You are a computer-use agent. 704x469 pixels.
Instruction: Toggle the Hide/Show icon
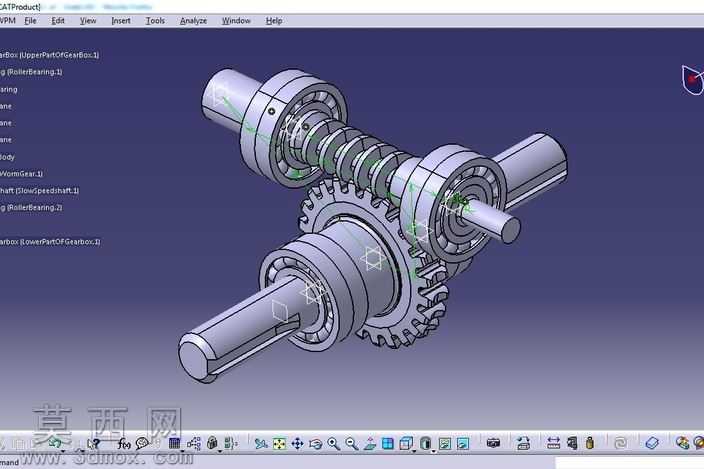(445, 444)
